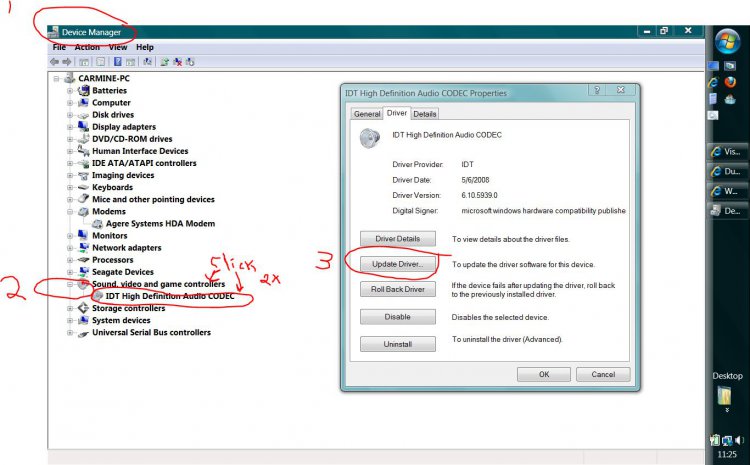Screen dimensions: 750x465
Task: Click the Help question-mark button in Properties title bar
Action: [x=597, y=90]
